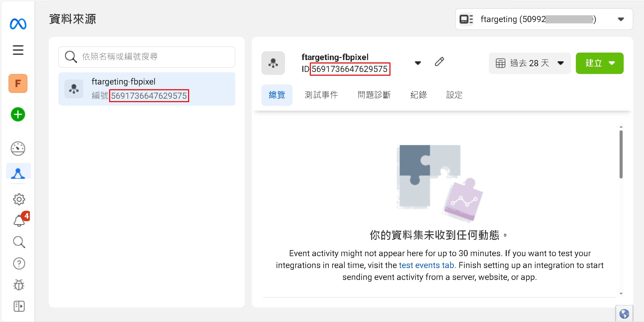The height and width of the screenshot is (322, 644).
Task: Click the 資料來源 page heading
Action: click(73, 19)
